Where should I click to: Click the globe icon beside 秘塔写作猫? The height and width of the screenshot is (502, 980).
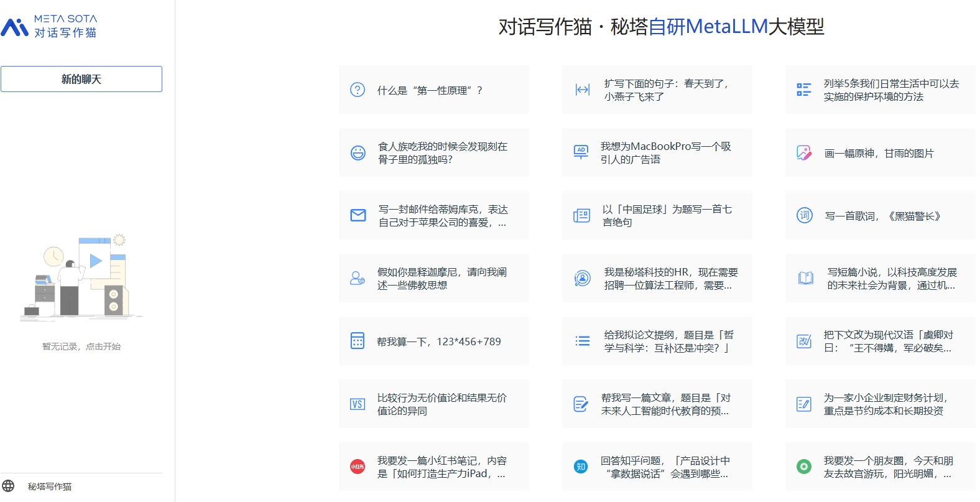[8, 486]
